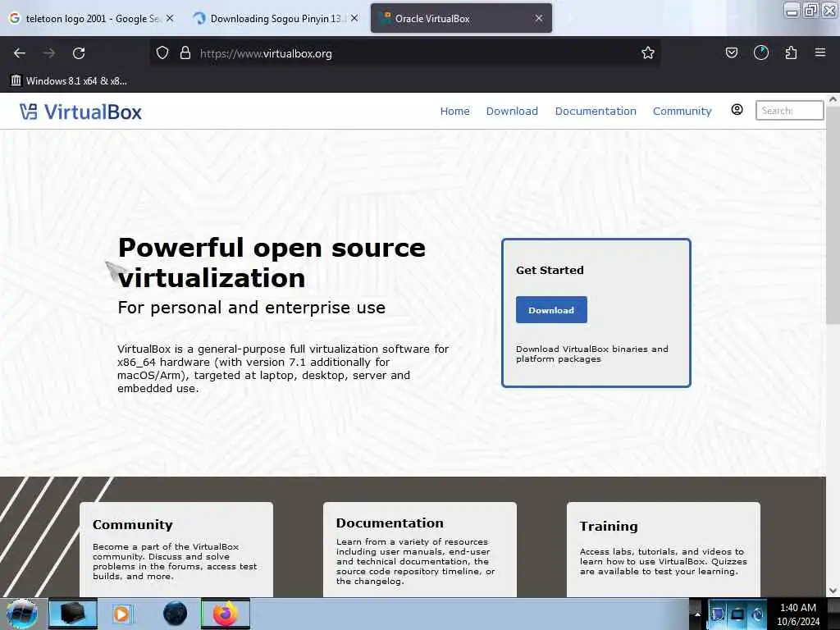Click the first system tray icon
Screen dimensions: 840x630
[718, 614]
